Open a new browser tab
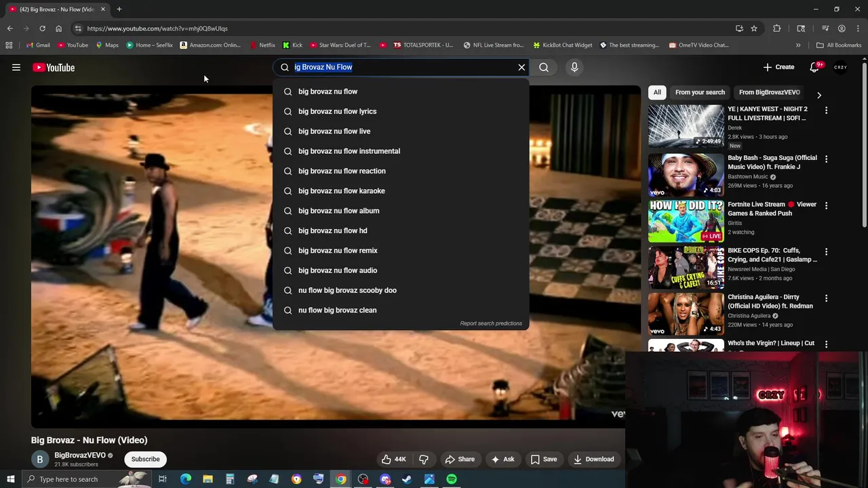The height and width of the screenshot is (488, 868). [x=119, y=9]
